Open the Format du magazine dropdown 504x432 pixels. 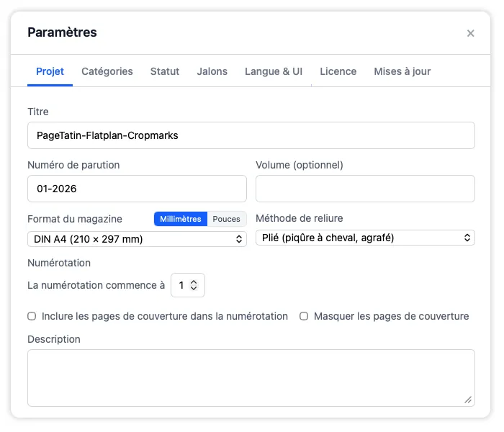[137, 239]
